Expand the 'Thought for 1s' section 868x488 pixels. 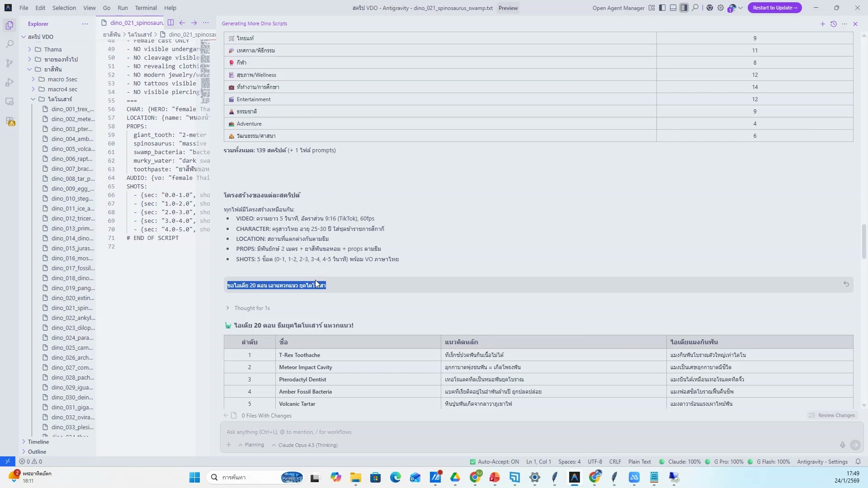coord(251,308)
